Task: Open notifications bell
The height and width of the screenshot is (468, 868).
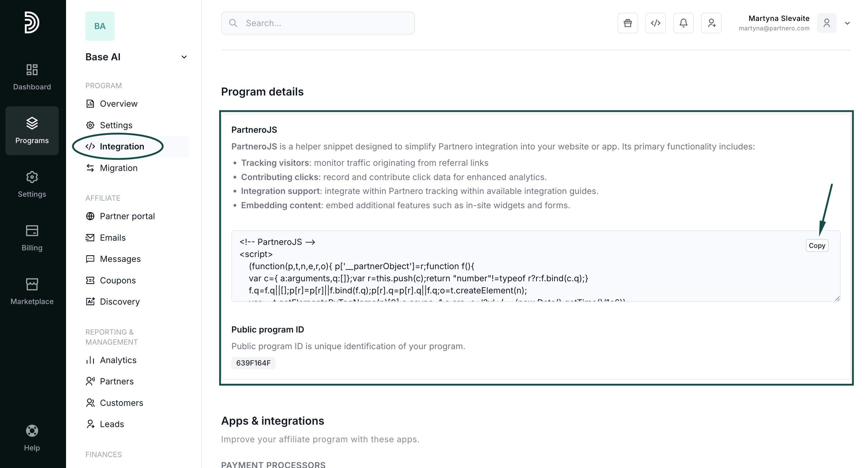Action: 683,23
